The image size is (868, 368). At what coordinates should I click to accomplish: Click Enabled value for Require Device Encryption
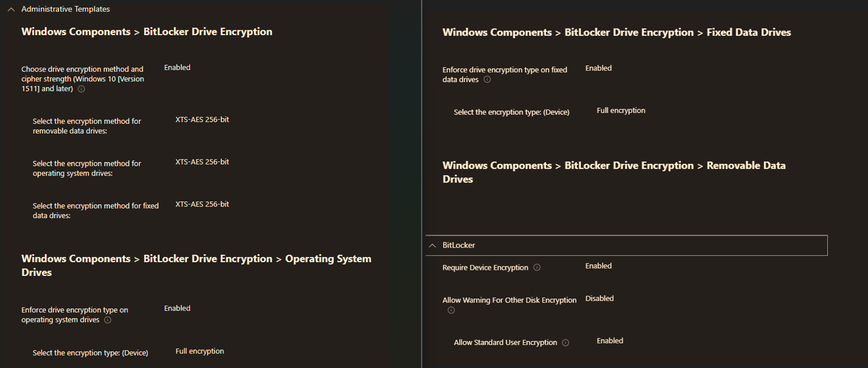pyautogui.click(x=598, y=266)
